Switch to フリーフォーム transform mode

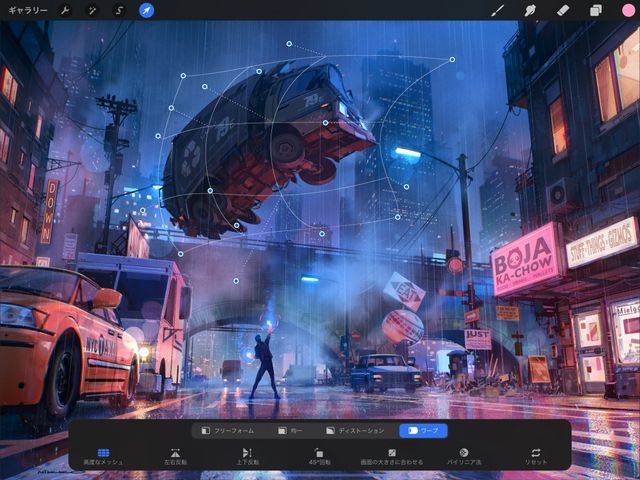pyautogui.click(x=228, y=431)
